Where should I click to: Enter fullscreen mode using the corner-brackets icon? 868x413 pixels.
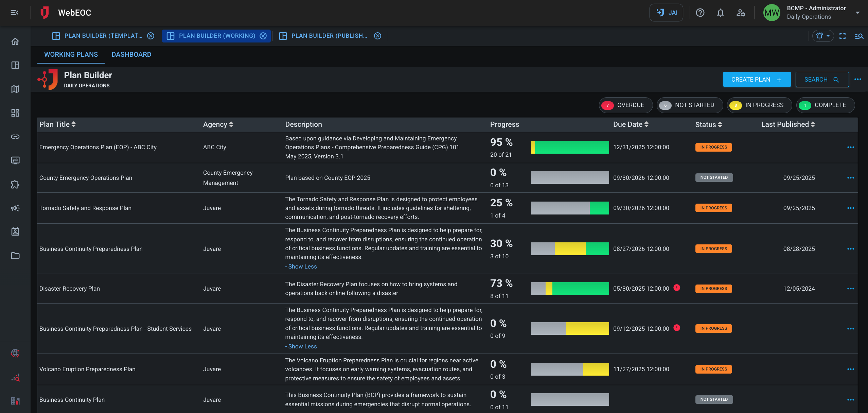pyautogui.click(x=843, y=36)
